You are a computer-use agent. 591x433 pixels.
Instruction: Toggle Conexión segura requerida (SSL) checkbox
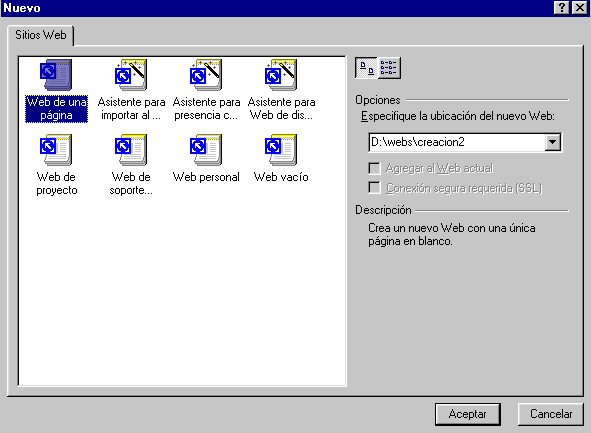pos(374,188)
